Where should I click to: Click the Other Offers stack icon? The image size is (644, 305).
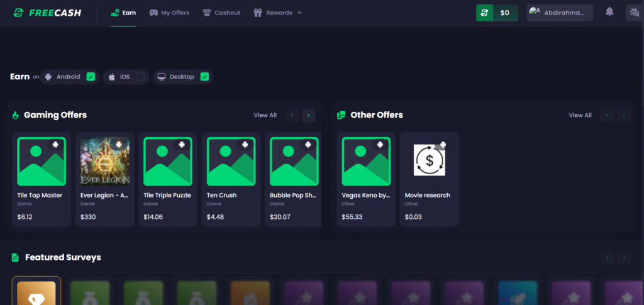[x=341, y=115]
